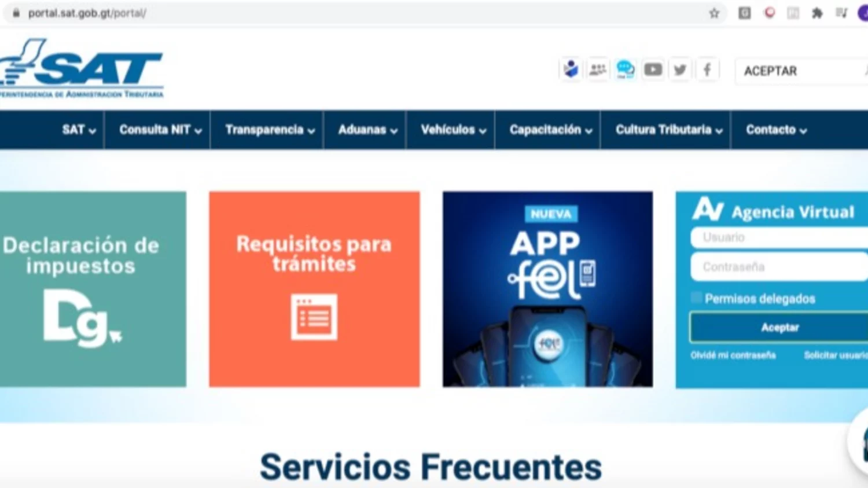Screen dimensions: 868x488
Task: Open the SAT Twitter icon
Action: point(680,70)
